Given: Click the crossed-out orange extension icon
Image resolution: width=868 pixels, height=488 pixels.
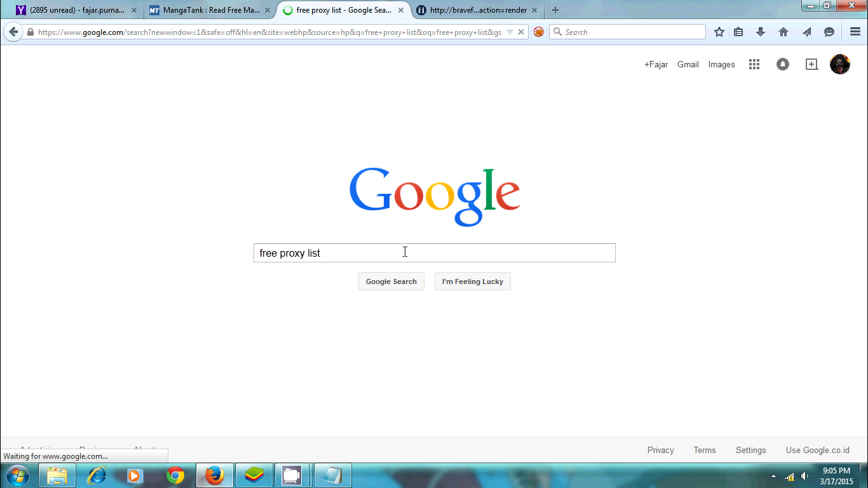Looking at the screenshot, I should tap(539, 32).
